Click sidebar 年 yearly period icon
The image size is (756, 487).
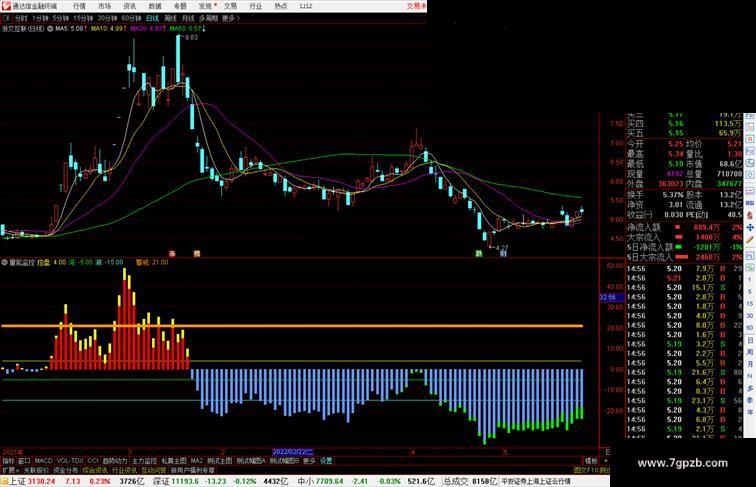pos(750,412)
